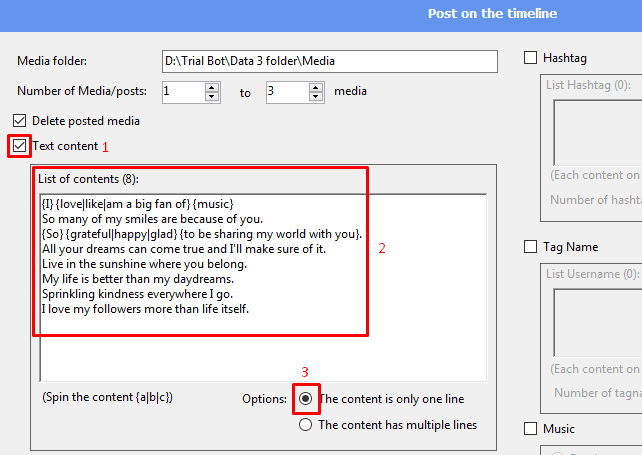
Task: Increase the minimum number of media
Action: point(212,87)
